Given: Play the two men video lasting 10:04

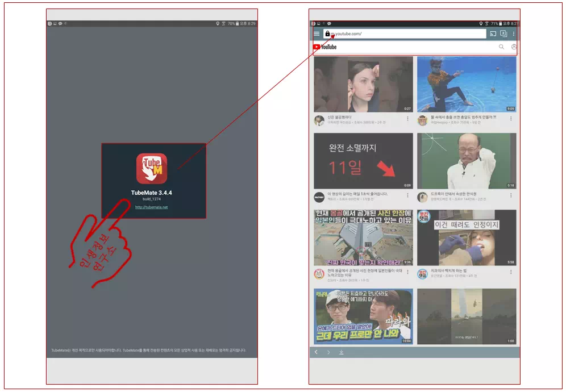Looking at the screenshot, I should pos(363,316).
